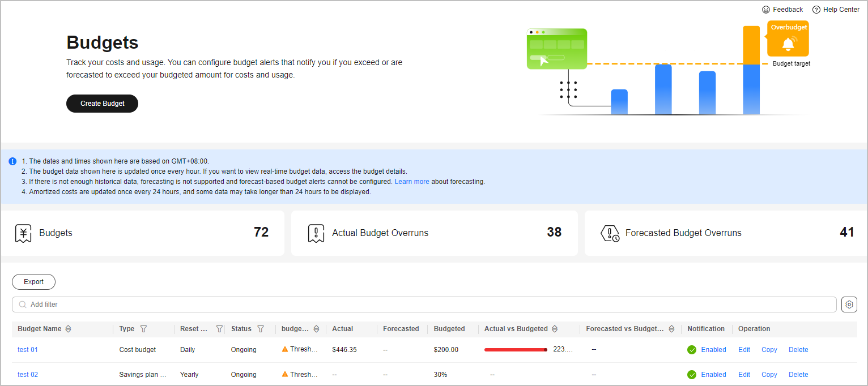Sort table by Budget Name
This screenshot has width=868, height=386.
point(69,329)
